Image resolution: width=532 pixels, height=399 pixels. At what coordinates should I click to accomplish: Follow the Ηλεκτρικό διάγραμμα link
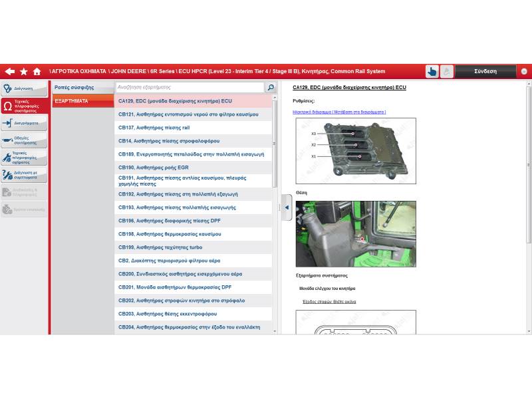coord(339,112)
